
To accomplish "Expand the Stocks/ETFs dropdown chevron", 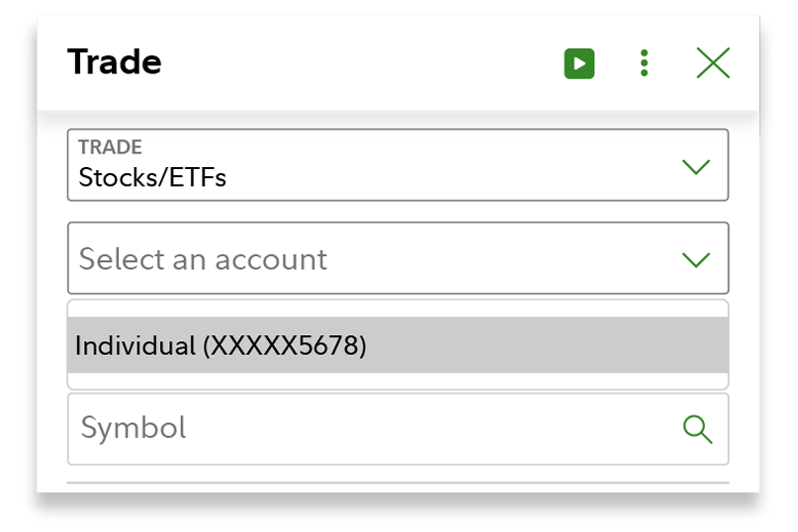I will coord(696,166).
